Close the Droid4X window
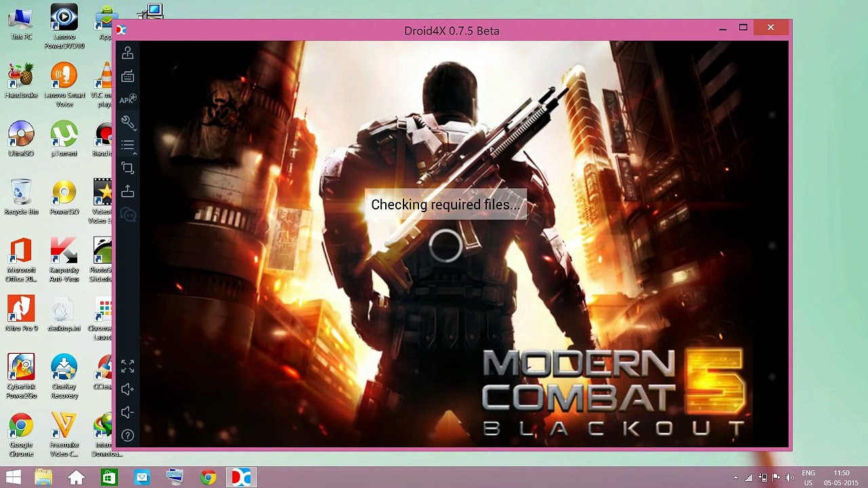 click(771, 27)
